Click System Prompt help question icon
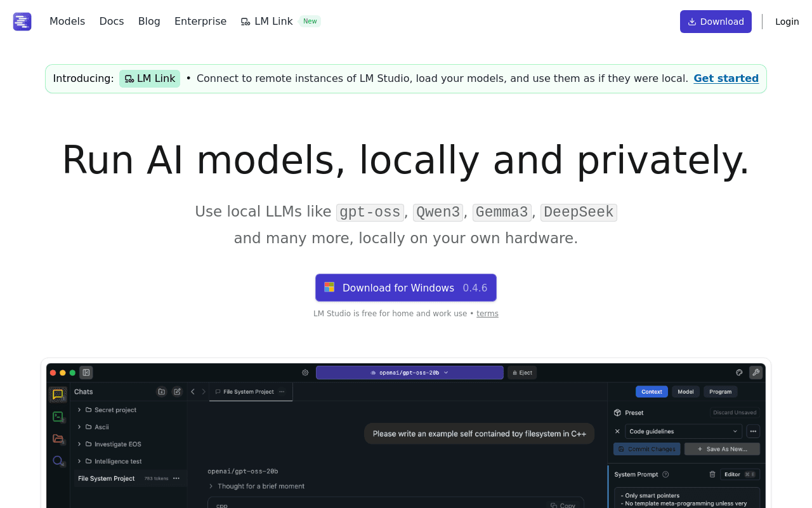The height and width of the screenshot is (508, 812). [665, 474]
